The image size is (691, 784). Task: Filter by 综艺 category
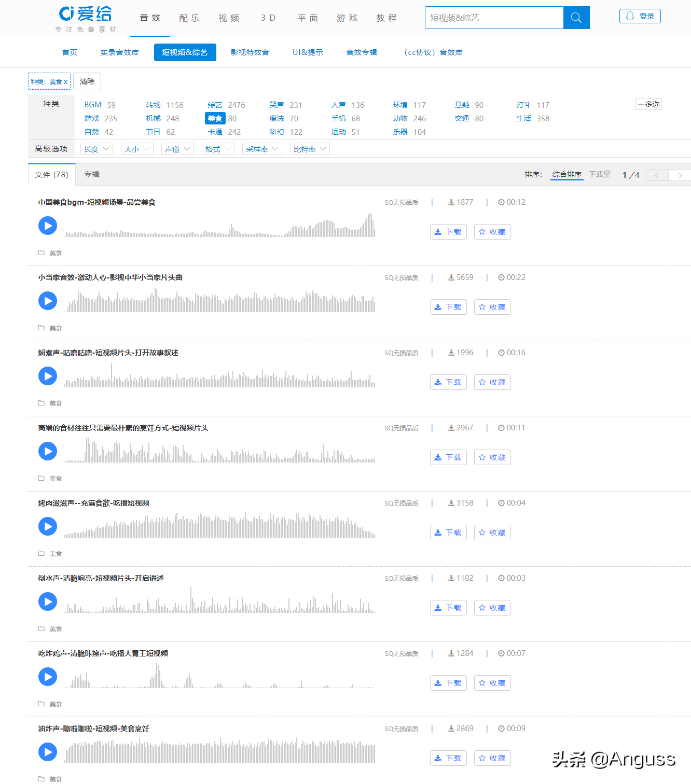pos(215,105)
